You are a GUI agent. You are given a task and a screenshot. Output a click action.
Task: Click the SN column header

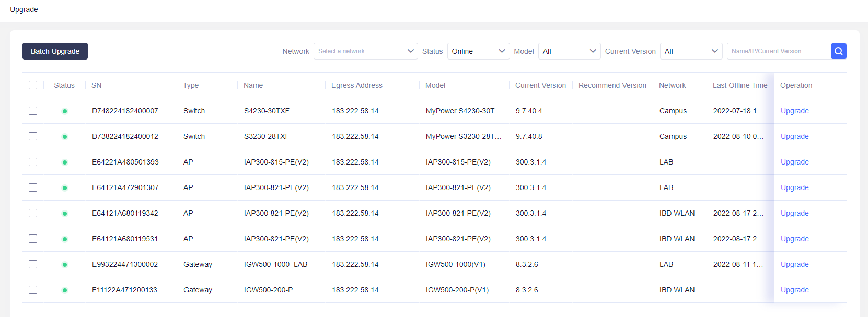click(x=97, y=85)
